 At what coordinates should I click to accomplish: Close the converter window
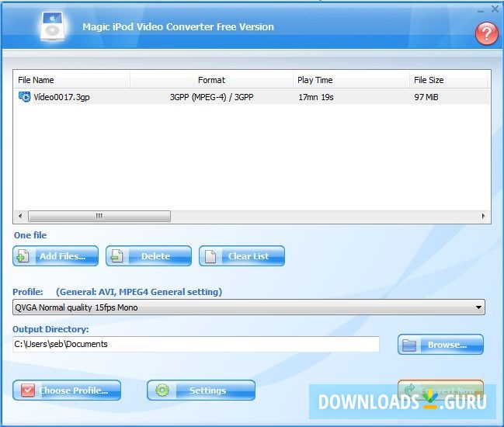click(495, 9)
